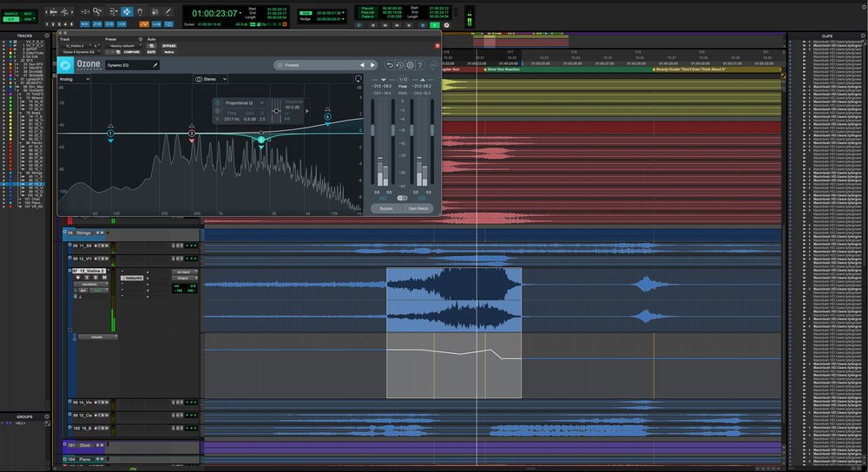Click the reset spectrum circular icon
Screen dimensions: 868x472
pos(358,79)
